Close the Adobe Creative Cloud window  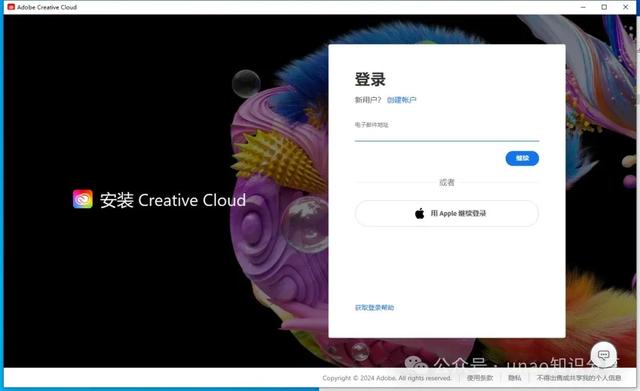625,7
